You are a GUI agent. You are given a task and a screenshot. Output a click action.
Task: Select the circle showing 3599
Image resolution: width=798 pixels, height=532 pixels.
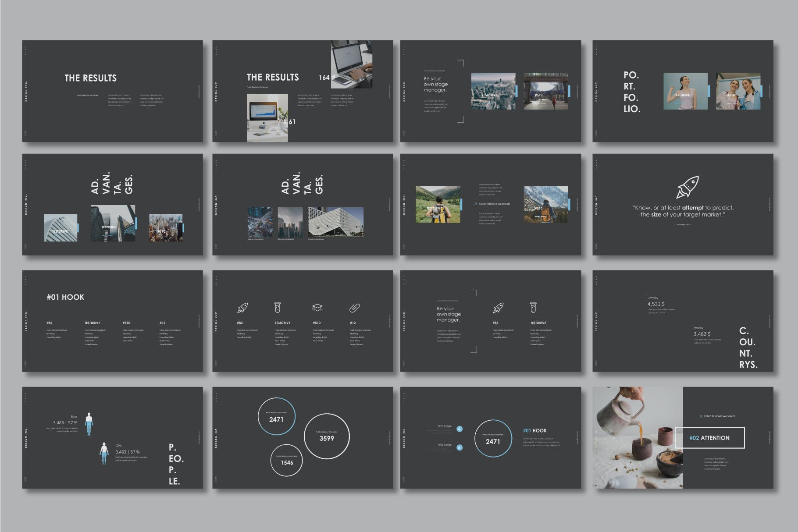pyautogui.click(x=327, y=436)
